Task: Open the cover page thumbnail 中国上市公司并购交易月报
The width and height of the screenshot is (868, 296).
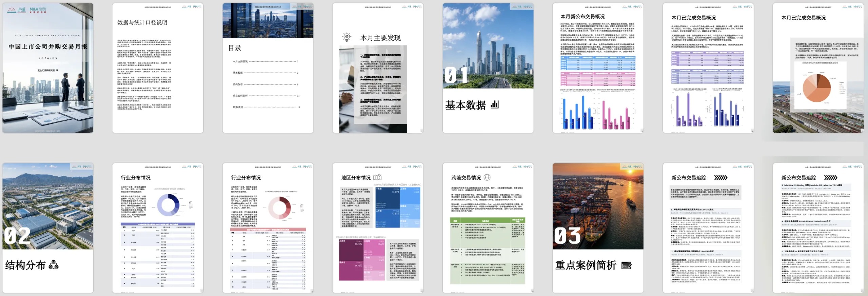Action: [48, 68]
